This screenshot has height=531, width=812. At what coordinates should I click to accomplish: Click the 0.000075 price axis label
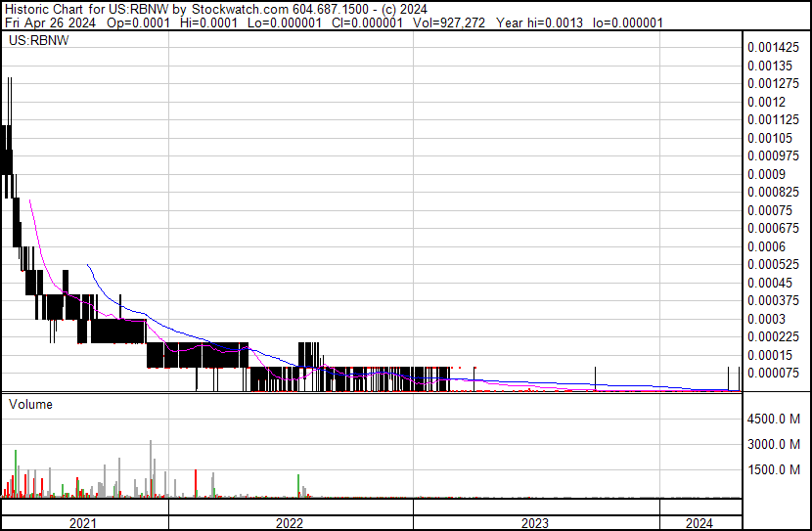tap(773, 374)
